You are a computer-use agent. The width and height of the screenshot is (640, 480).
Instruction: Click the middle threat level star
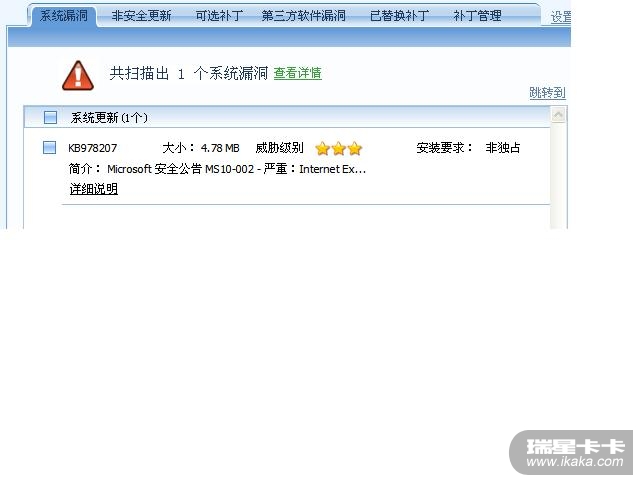pos(339,148)
